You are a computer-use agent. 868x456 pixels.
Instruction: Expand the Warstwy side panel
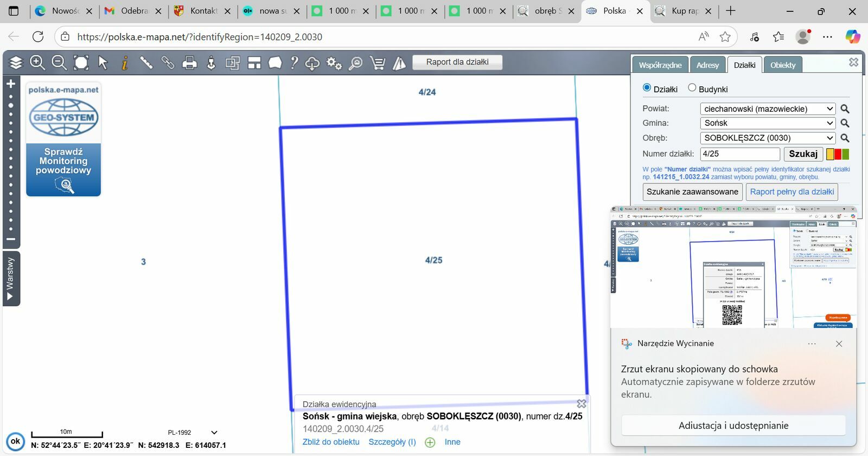(11, 278)
